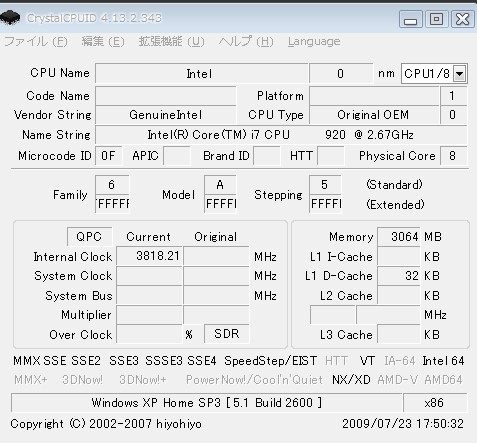Viewport: 477px width, 443px height.
Task: Click the CrystalCPUID chip icon in title bar
Action: point(10,18)
